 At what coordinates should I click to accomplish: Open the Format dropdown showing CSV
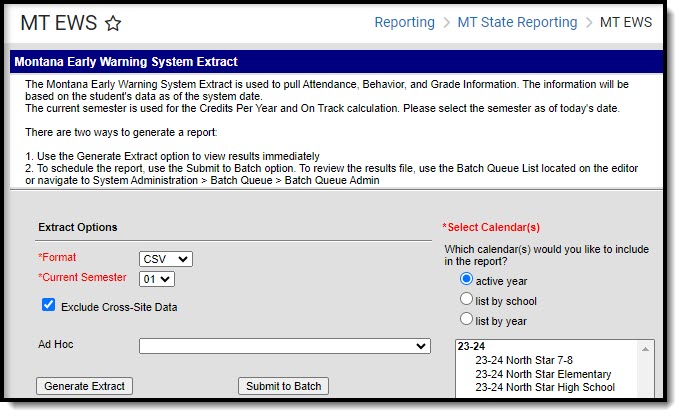[x=166, y=259]
